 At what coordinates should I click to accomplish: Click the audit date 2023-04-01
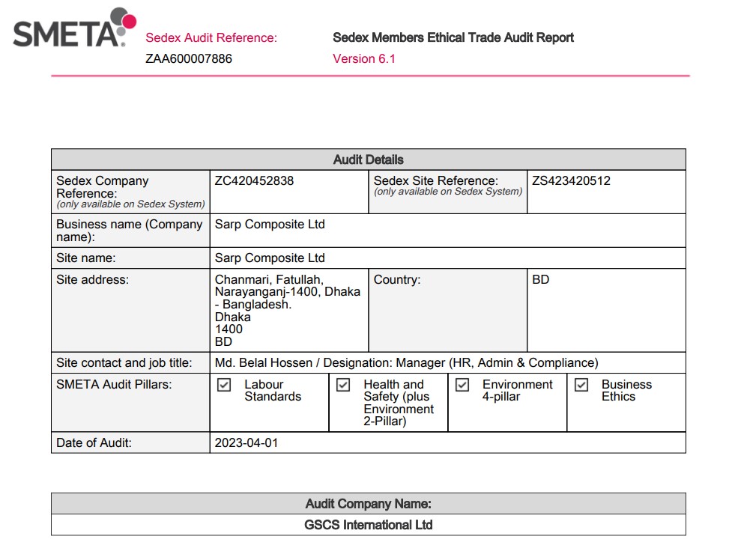[246, 442]
